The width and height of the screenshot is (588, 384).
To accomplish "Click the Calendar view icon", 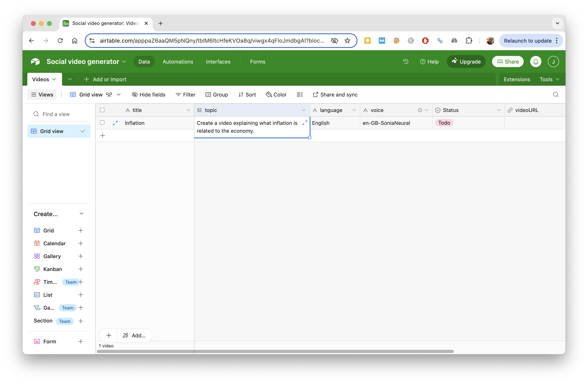I will (x=37, y=243).
